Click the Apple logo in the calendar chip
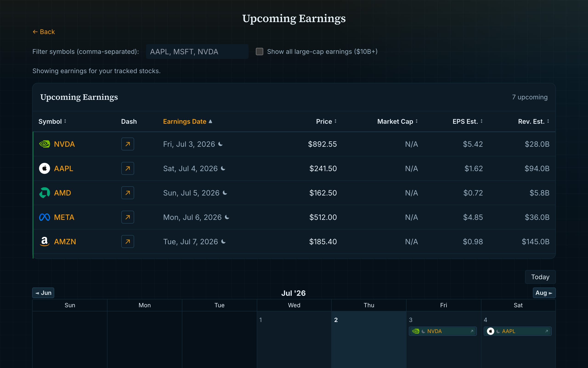Viewport: 588px width, 368px height. [x=491, y=331]
